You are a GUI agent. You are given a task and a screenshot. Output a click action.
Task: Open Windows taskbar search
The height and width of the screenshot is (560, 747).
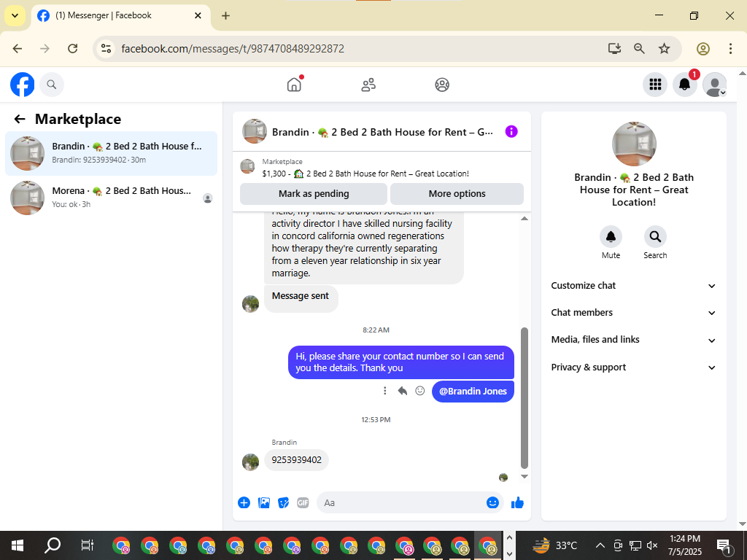click(53, 545)
